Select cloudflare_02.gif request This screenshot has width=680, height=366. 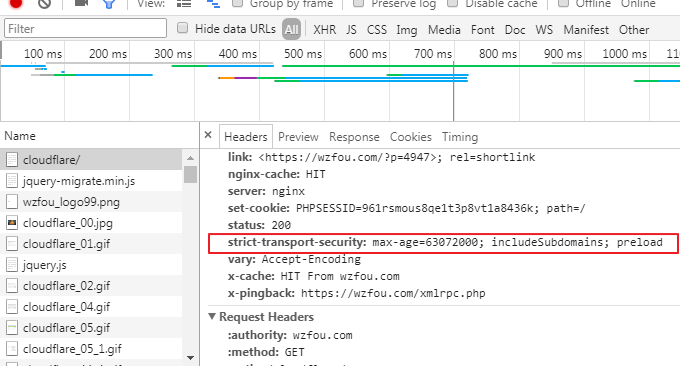point(91,286)
